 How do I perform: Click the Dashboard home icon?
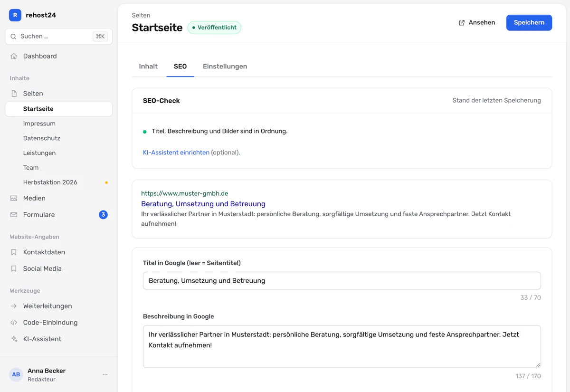[x=14, y=56]
